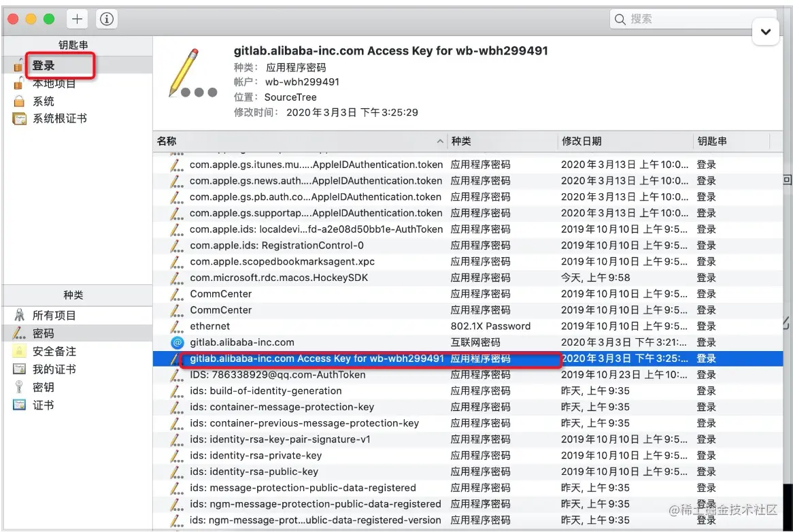Click pencil icon of ids: identity-rsa-private-key
The height and width of the screenshot is (532, 793).
177,456
